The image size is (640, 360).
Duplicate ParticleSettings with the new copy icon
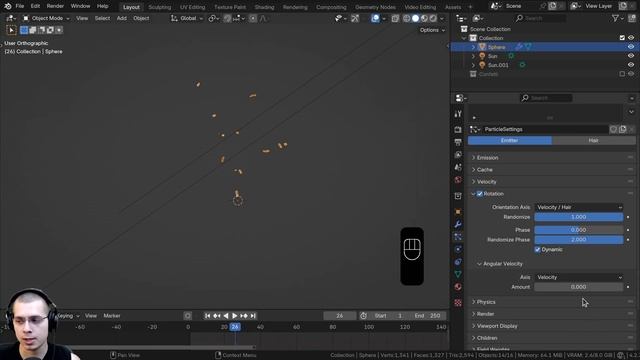pyautogui.click(x=622, y=129)
